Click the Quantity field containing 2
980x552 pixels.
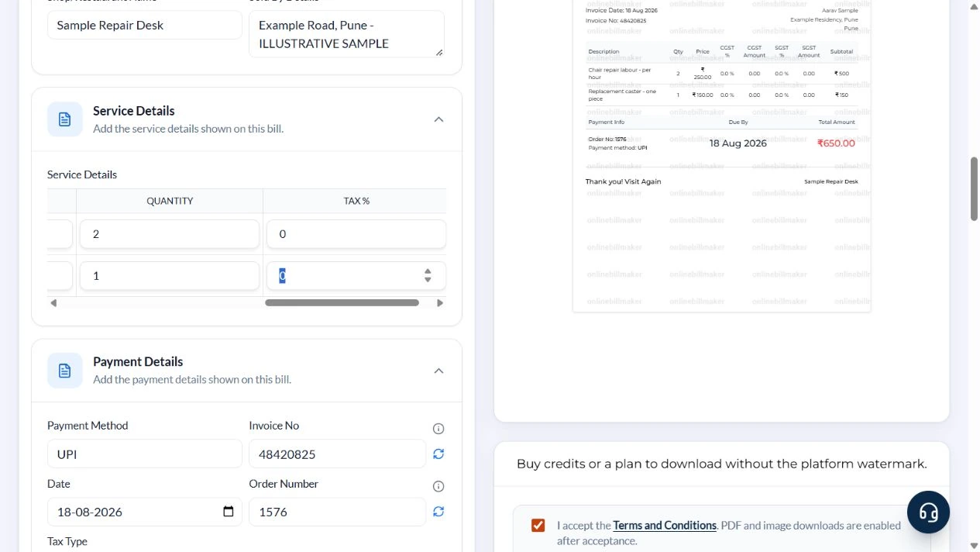coord(170,233)
